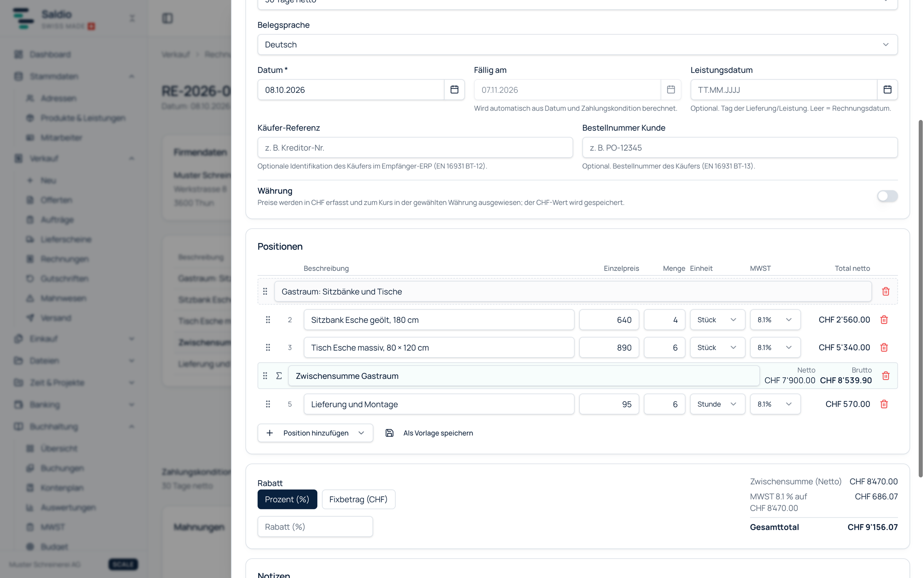Click the Einzelpreis field showing 640

pos(609,320)
